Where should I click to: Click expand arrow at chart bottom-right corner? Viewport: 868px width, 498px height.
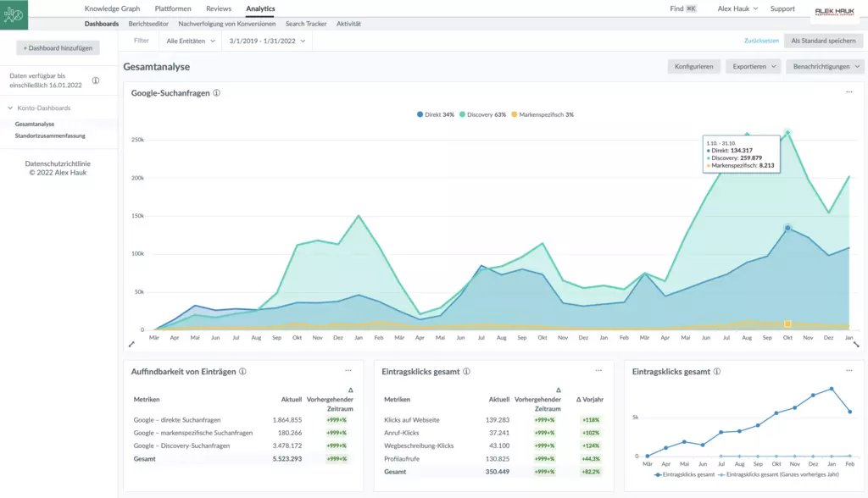point(856,344)
